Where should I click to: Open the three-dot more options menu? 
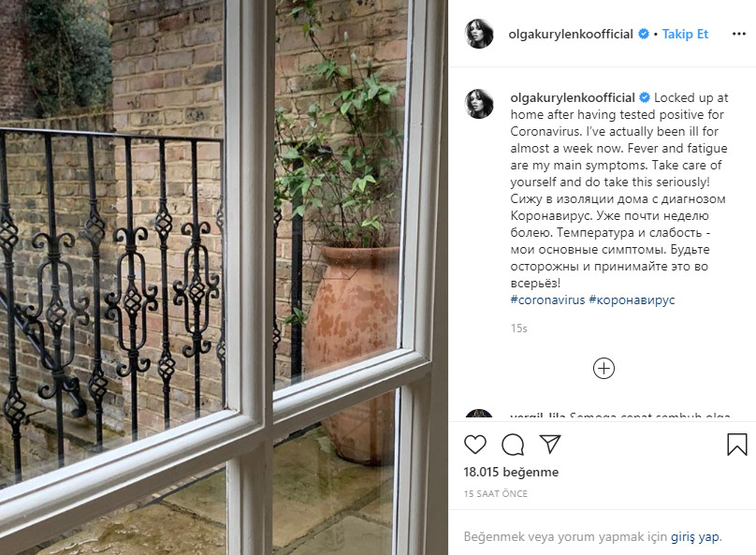pos(738,34)
